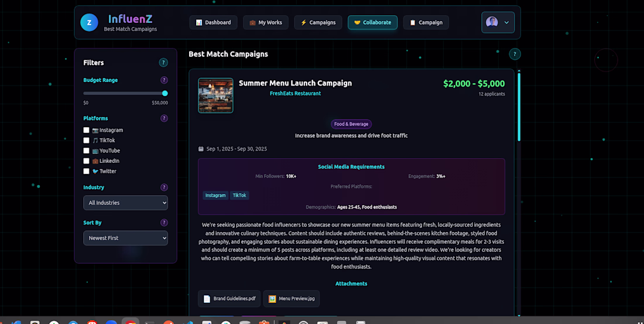Click the Budget Range slider handle

coord(165,93)
